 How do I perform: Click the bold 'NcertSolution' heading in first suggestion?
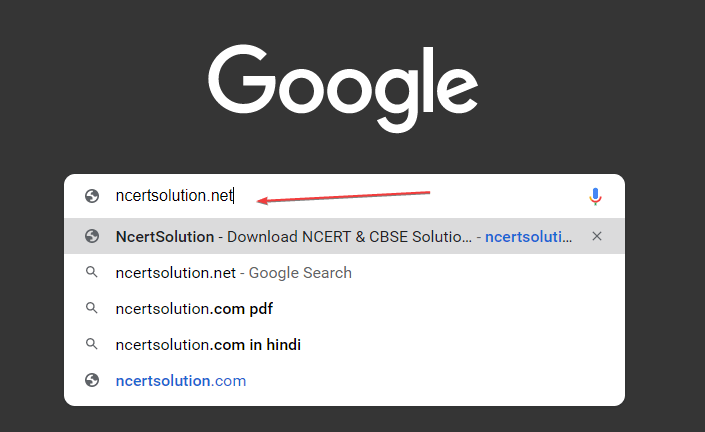coord(165,236)
